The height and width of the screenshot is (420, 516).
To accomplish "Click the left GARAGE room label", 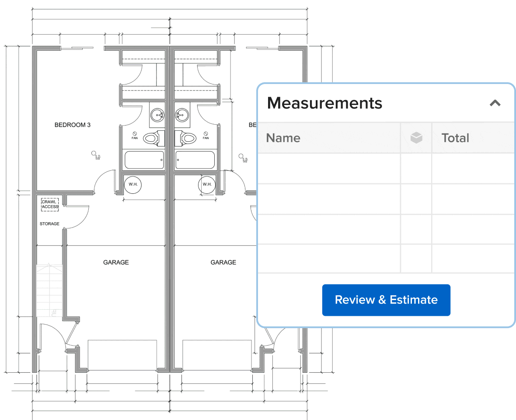I will tap(115, 262).
